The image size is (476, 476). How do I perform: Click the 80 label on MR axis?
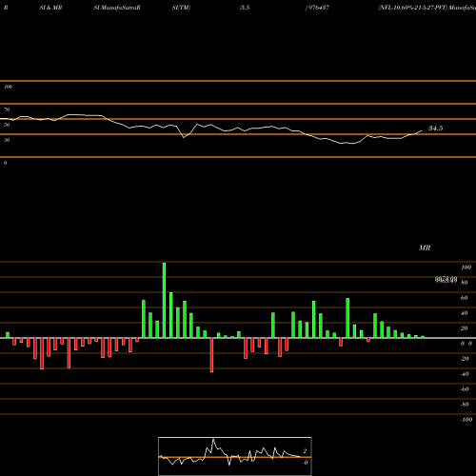pos(465,283)
